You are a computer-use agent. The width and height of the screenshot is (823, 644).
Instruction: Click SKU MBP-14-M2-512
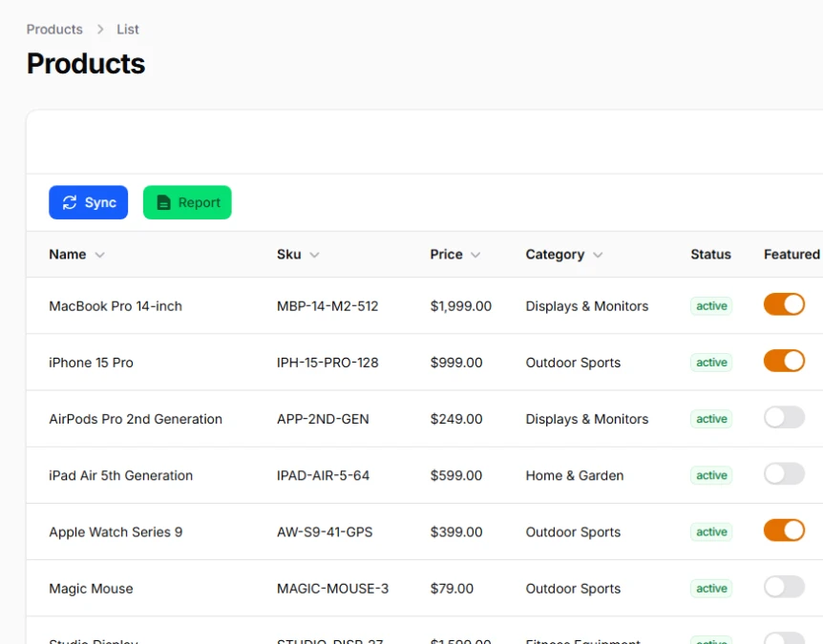pos(327,306)
